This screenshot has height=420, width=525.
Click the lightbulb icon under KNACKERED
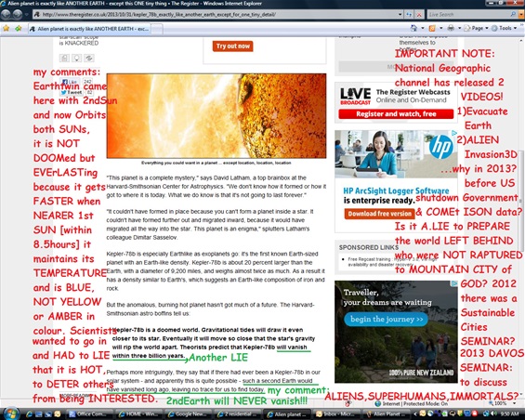[x=77, y=58]
